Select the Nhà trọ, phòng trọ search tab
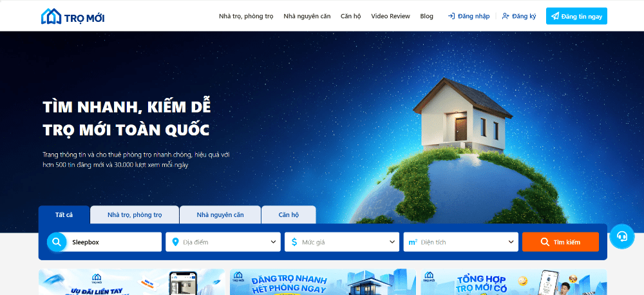The height and width of the screenshot is (295, 644). [135, 214]
